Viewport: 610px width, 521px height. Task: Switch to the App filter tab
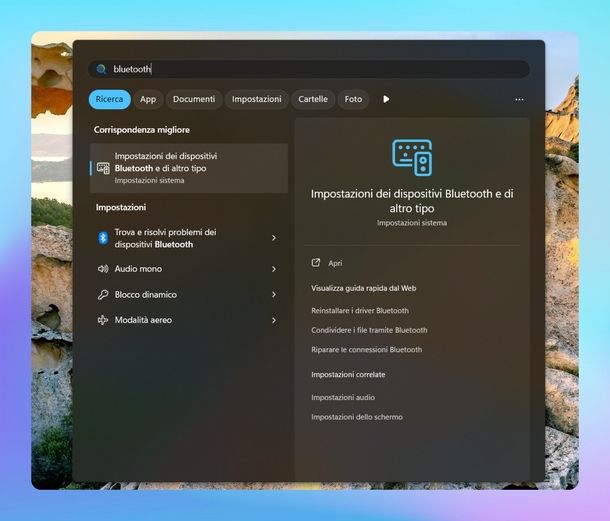click(148, 99)
